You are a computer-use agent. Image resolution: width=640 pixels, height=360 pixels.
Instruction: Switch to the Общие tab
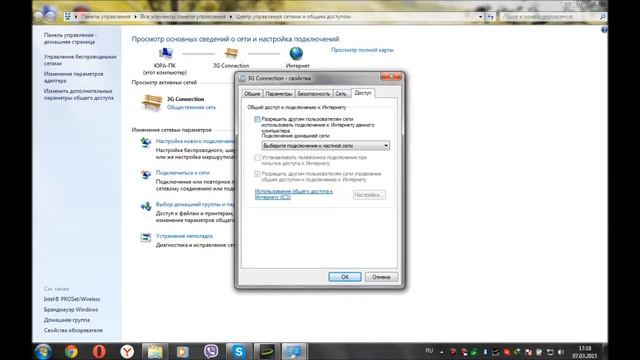click(x=252, y=94)
